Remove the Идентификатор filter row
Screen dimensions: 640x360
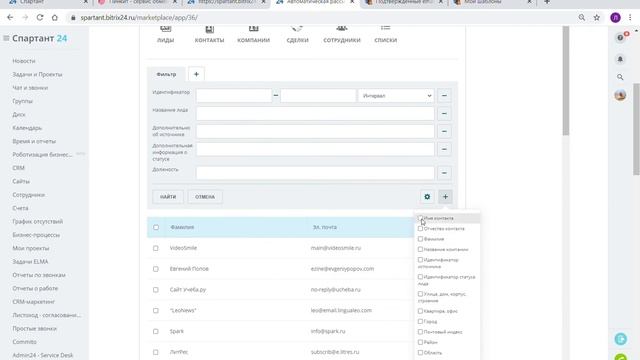444,96
